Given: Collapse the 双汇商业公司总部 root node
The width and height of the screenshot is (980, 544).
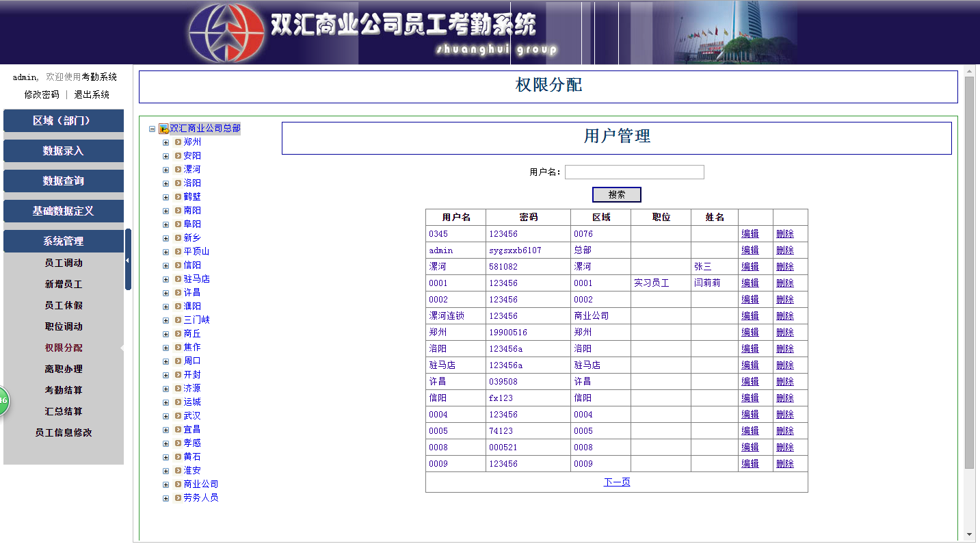Looking at the screenshot, I should (152, 129).
